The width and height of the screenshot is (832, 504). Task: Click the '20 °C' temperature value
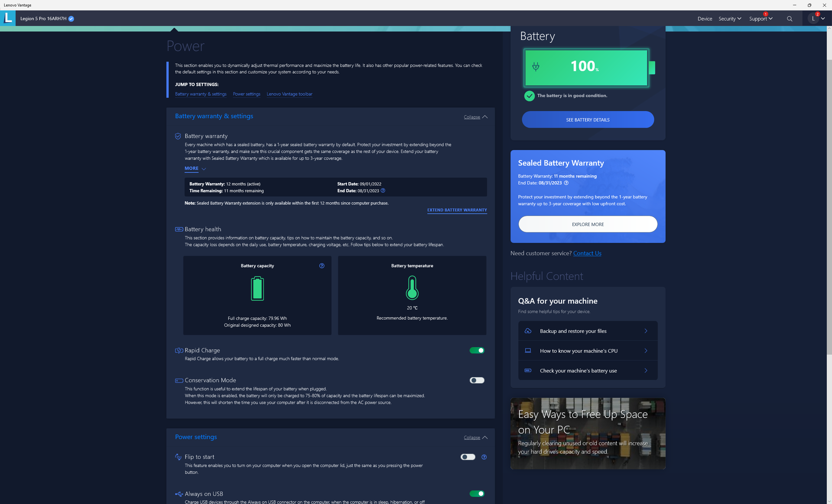pos(412,308)
